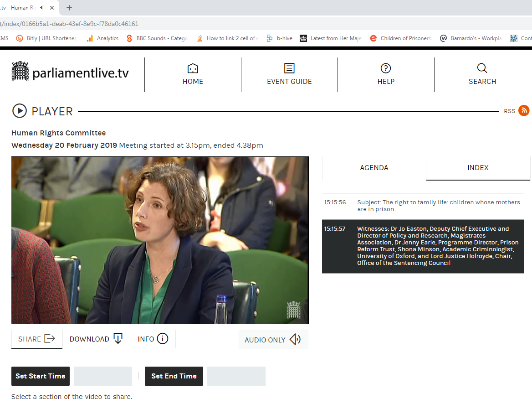
Task: Close the Human Rights browser tab
Action: pos(52,7)
